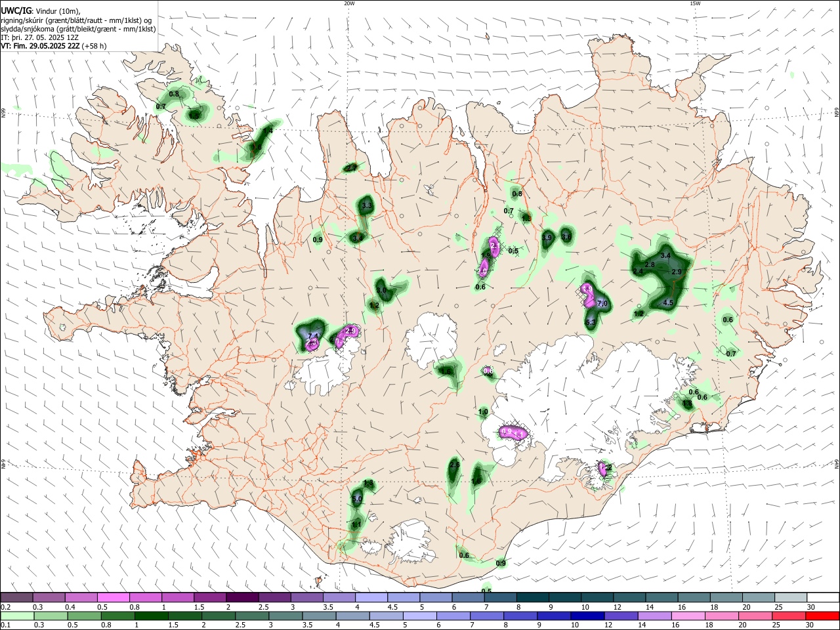Select the pale green 0.1 rain legend swatch

(17, 616)
